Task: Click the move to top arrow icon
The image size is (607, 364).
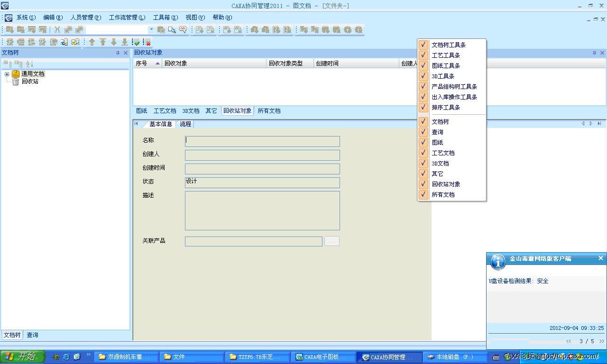Action: [x=103, y=42]
